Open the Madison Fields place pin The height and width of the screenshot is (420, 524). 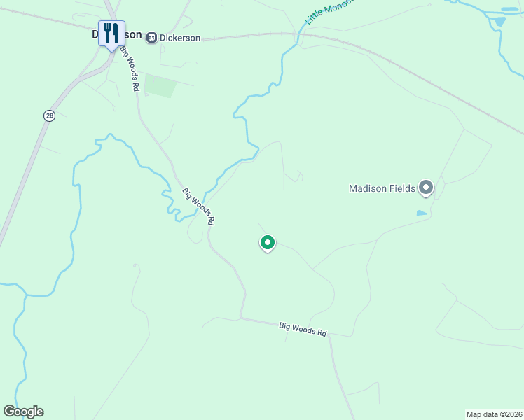[426, 188]
